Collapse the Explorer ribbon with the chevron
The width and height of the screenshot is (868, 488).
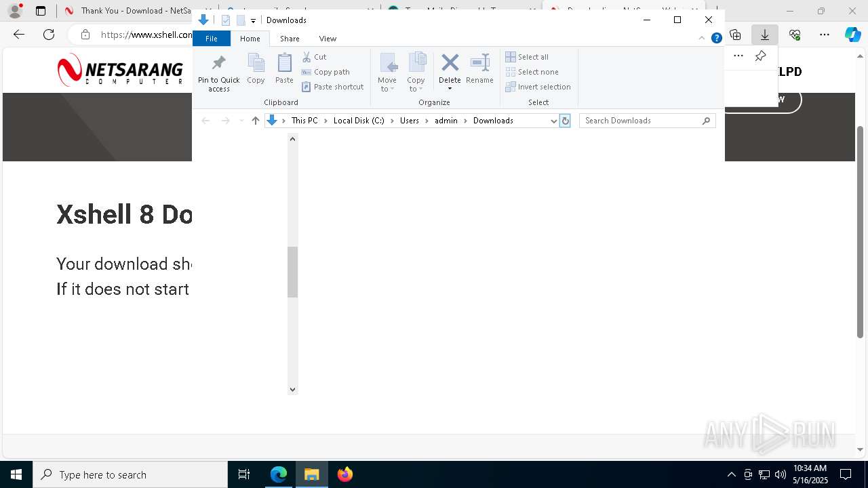[702, 38]
